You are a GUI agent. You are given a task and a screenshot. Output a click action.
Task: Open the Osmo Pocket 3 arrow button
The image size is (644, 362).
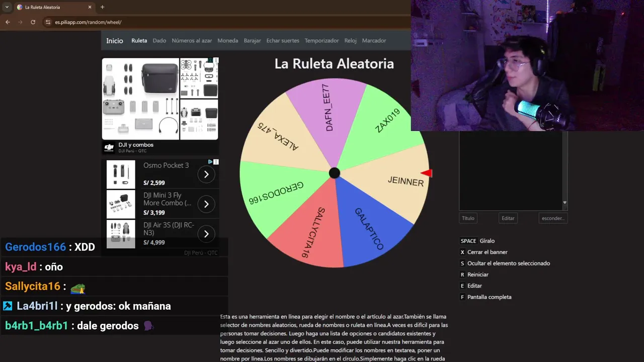click(x=206, y=174)
